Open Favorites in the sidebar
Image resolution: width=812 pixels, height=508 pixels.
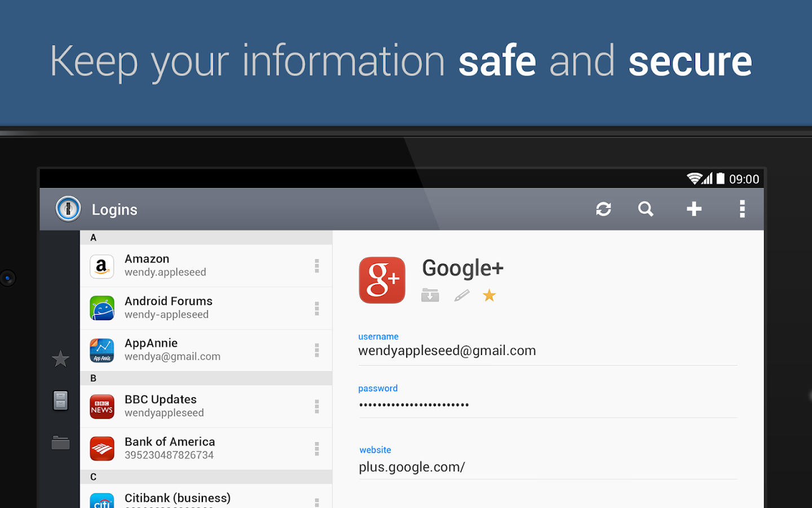pos(60,359)
